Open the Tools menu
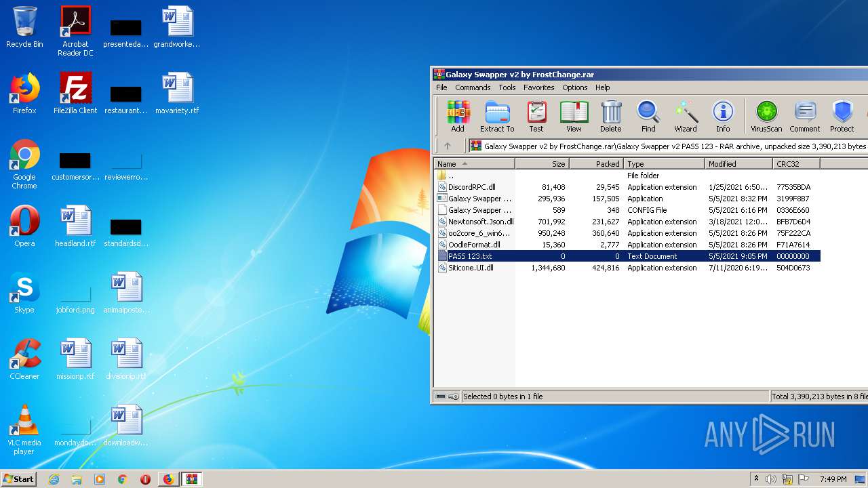This screenshot has height=488, width=868. 507,87
